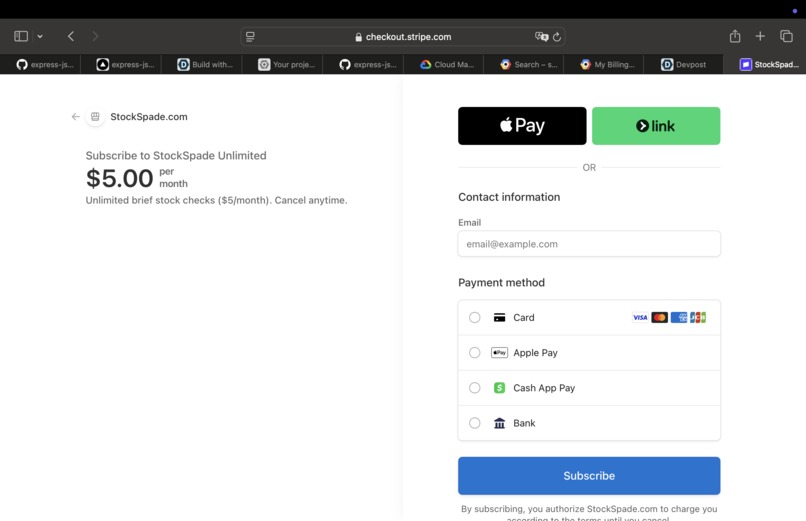Click the translate icon in address bar
Image resolution: width=806 pixels, height=521 pixels.
541,36
